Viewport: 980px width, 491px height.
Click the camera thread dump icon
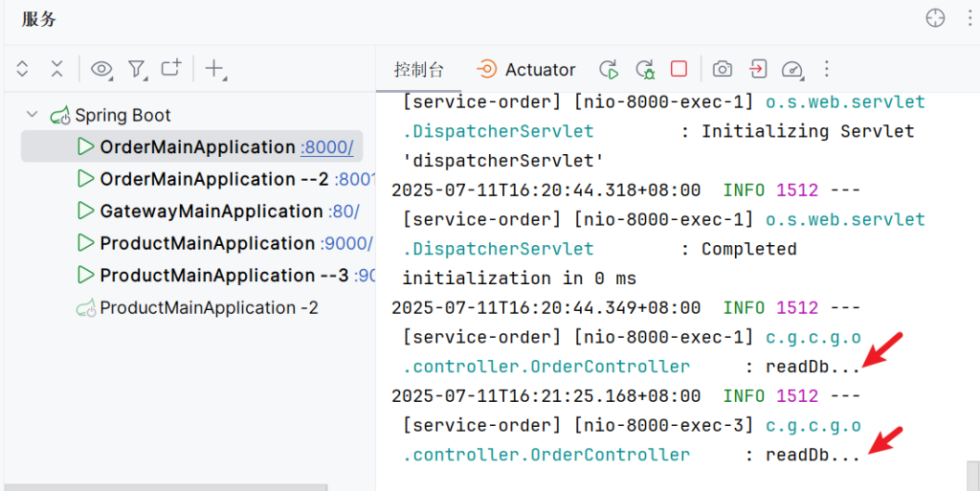[723, 69]
